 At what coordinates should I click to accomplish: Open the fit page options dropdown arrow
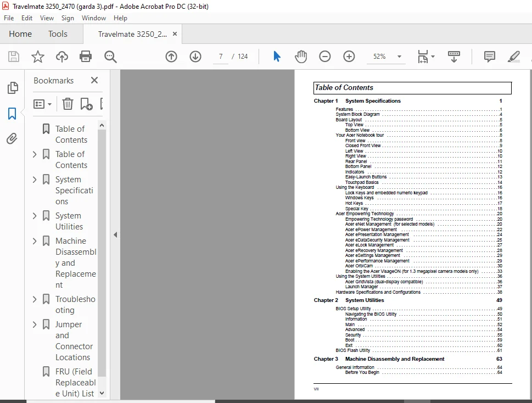click(x=433, y=57)
